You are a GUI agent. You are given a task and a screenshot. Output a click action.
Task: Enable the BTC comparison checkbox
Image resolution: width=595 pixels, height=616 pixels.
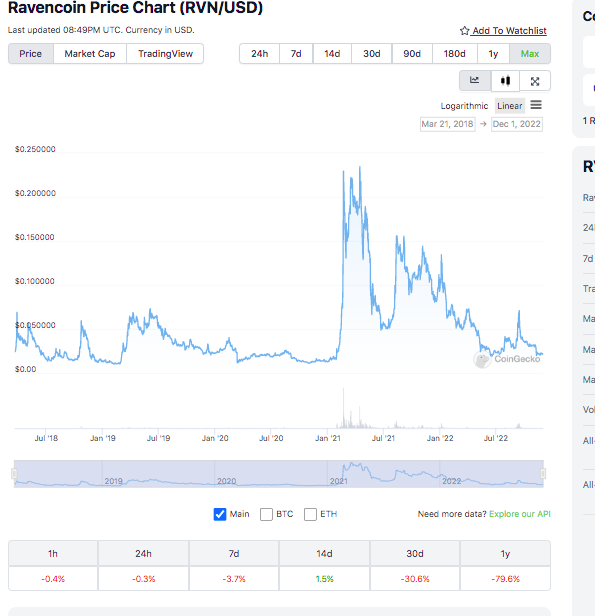[x=266, y=514]
